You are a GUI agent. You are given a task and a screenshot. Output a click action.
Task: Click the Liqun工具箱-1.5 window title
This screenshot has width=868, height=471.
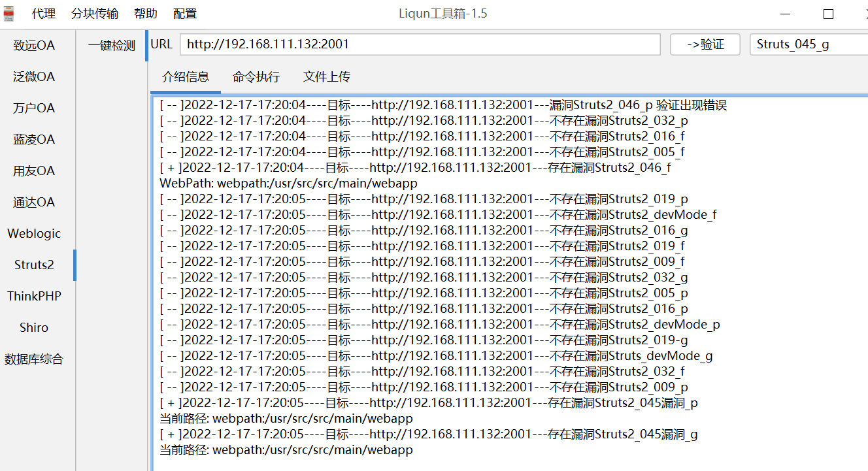click(443, 14)
